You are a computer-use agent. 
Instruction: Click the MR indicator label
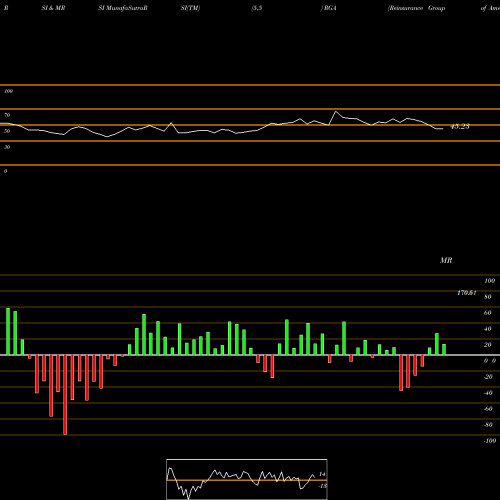[x=446, y=260]
